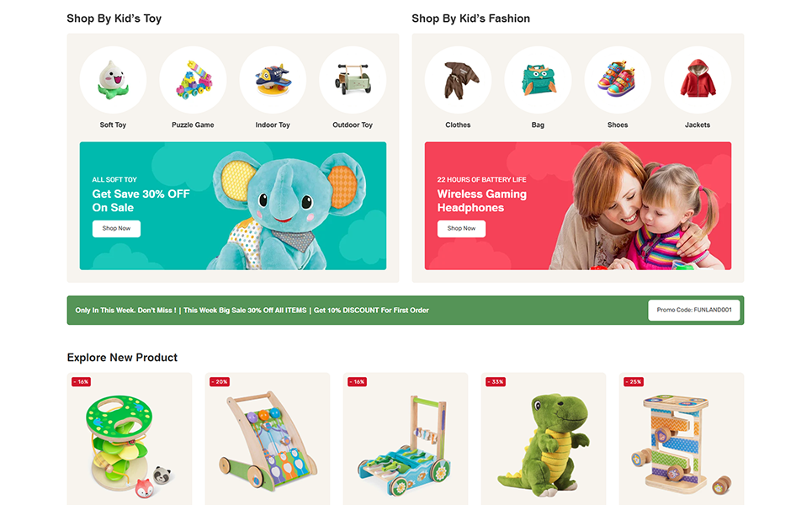Choose the red Jackets category icon
Screen dimensions: 812x505
coord(698,80)
